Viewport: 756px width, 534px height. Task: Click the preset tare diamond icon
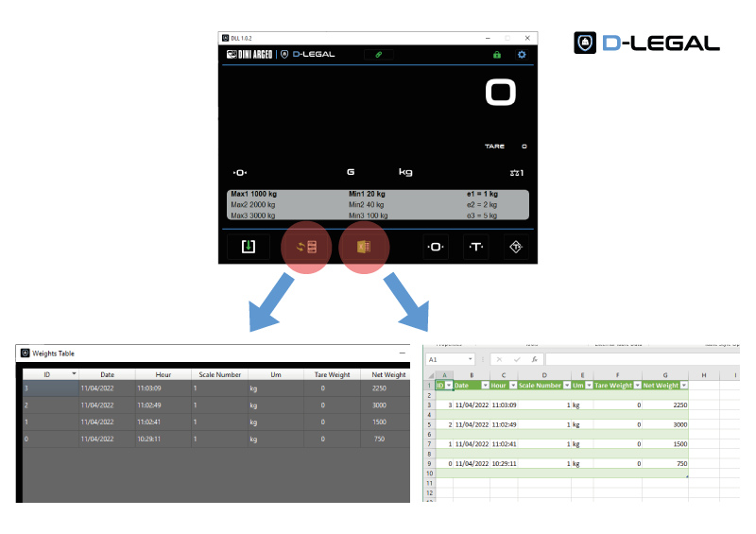517,247
